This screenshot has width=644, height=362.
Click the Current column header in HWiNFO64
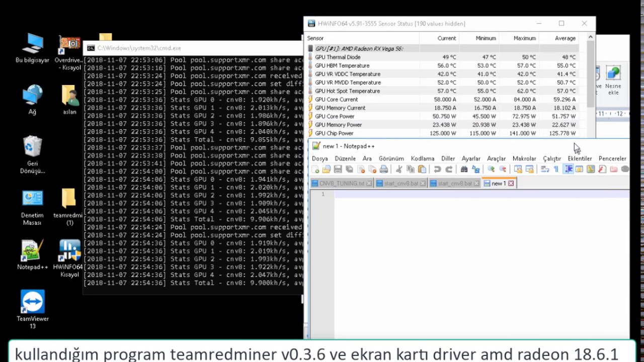[x=446, y=38]
